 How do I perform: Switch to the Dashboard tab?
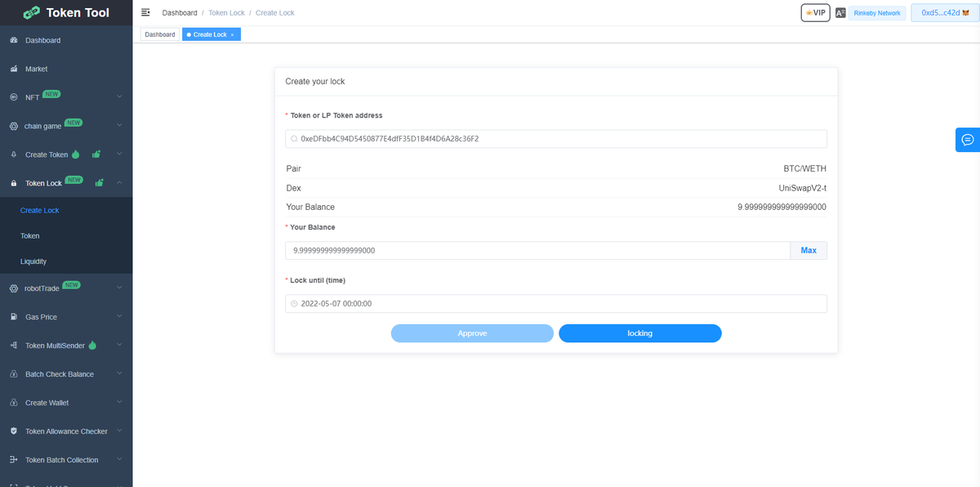coord(160,35)
